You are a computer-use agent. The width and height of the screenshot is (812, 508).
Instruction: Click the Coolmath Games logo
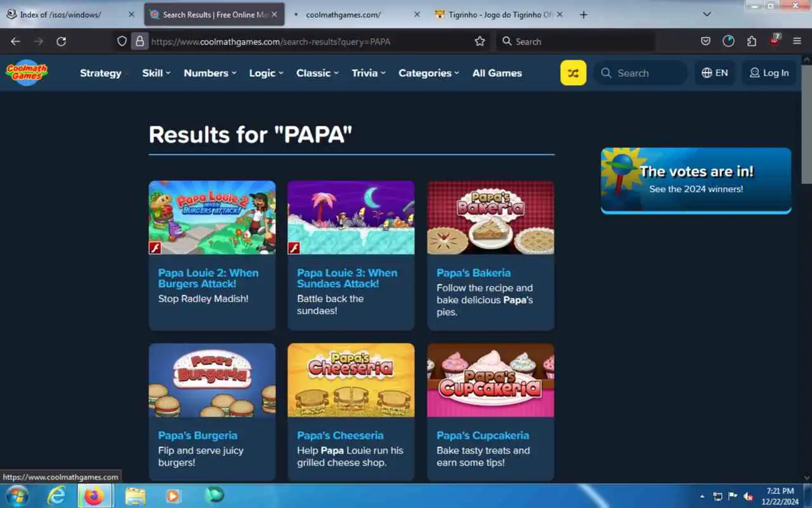(26, 72)
